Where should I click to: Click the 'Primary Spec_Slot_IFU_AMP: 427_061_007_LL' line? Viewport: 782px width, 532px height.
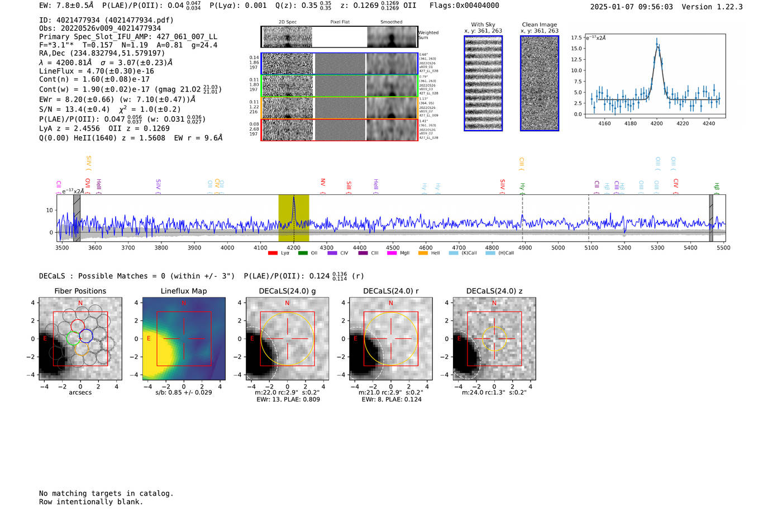(x=128, y=37)
